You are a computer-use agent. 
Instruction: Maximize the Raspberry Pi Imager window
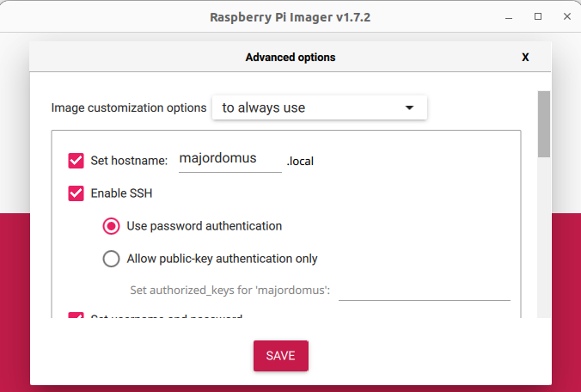[538, 16]
